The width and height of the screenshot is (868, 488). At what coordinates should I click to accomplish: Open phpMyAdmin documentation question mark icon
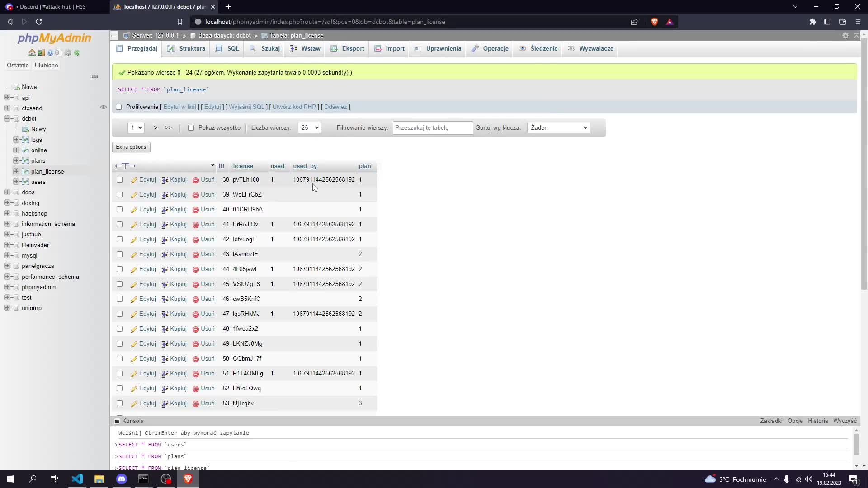point(50,52)
